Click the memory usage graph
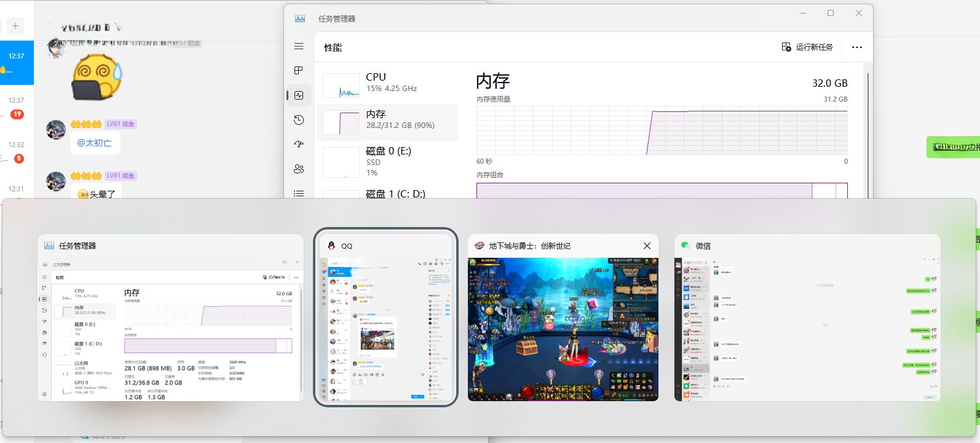This screenshot has height=443, width=980. point(662,130)
